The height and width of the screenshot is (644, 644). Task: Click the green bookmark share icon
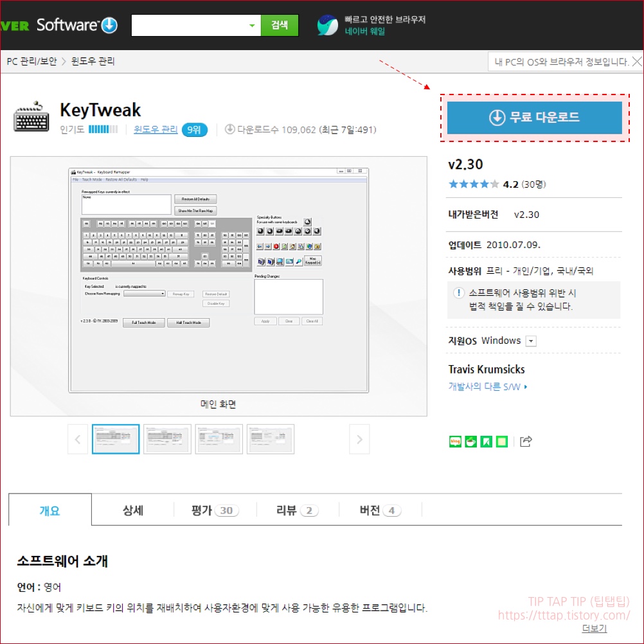(x=487, y=442)
